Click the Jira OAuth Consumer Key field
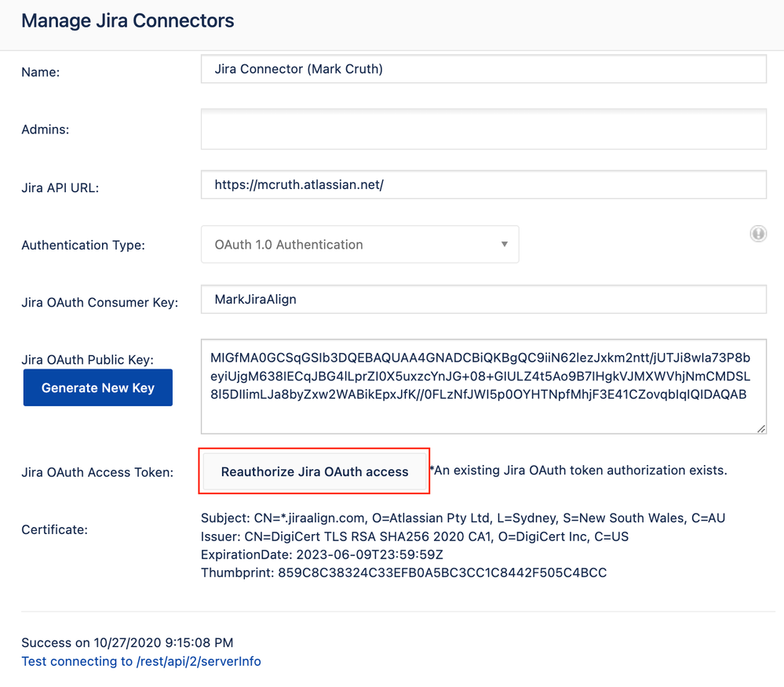Viewport: 784px width, 687px height. coord(483,300)
